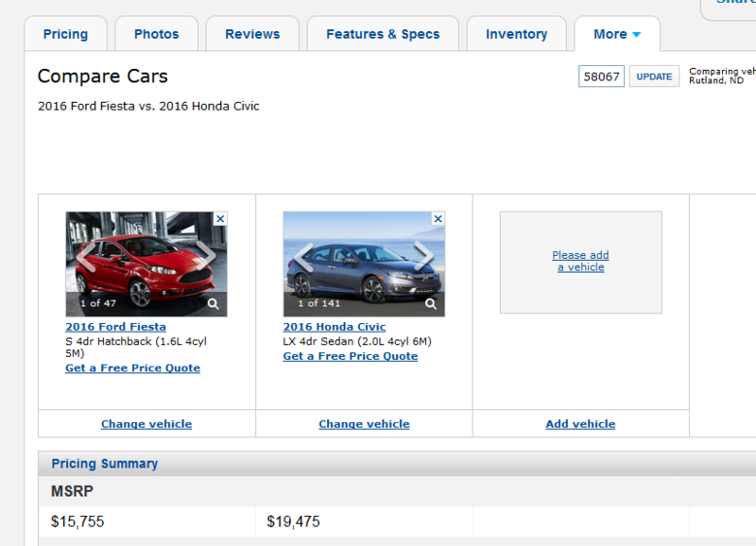Show previous Honda Civic photo

tap(303, 256)
